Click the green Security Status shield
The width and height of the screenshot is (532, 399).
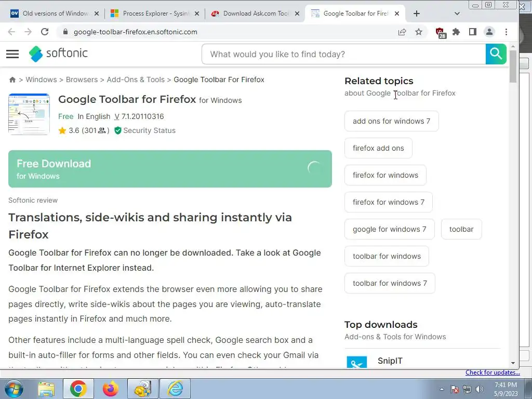[118, 130]
